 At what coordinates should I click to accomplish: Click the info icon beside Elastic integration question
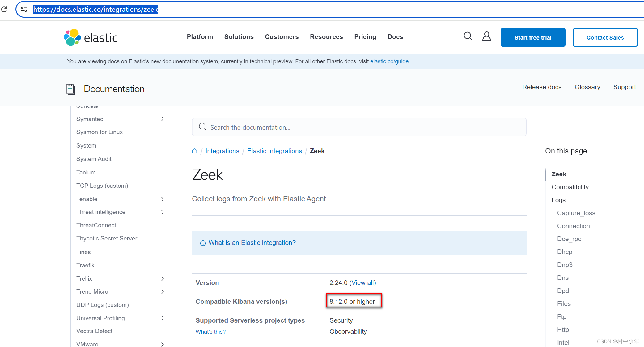203,243
